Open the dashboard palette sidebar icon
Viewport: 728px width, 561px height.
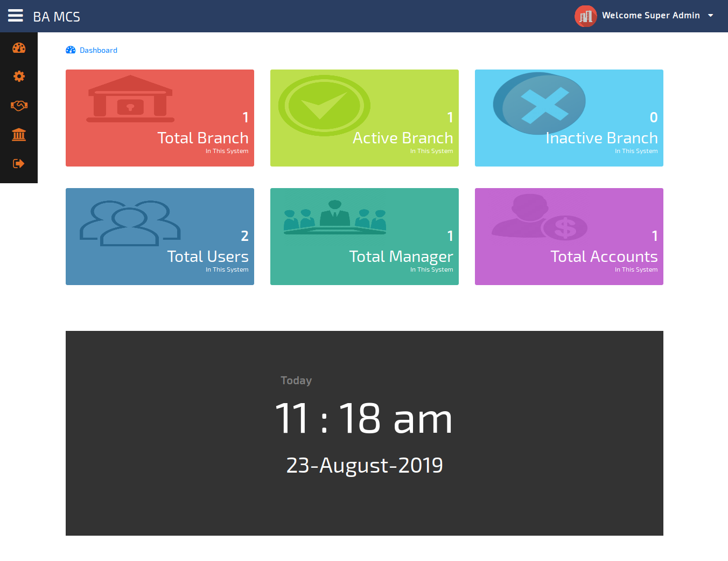[19, 48]
